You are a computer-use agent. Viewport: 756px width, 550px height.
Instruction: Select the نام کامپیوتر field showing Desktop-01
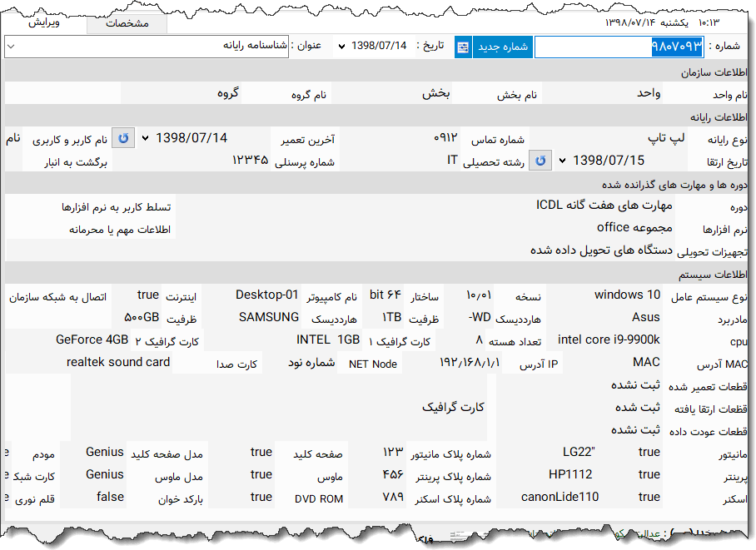[x=266, y=295]
